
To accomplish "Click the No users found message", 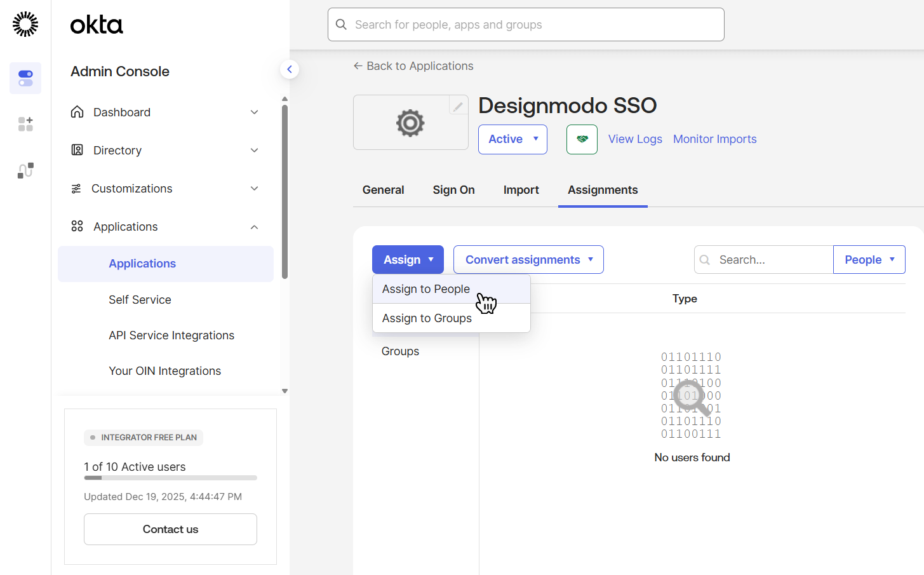I will coord(692,457).
